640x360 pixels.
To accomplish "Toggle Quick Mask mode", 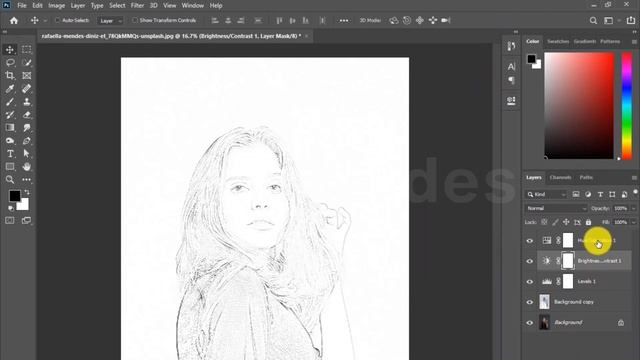I will 10,220.
